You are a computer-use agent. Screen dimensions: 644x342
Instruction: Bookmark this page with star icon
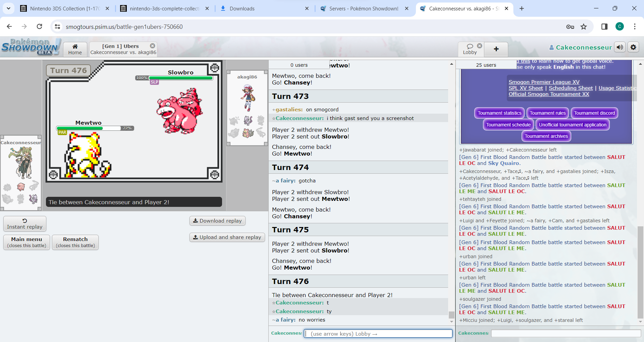pos(584,27)
